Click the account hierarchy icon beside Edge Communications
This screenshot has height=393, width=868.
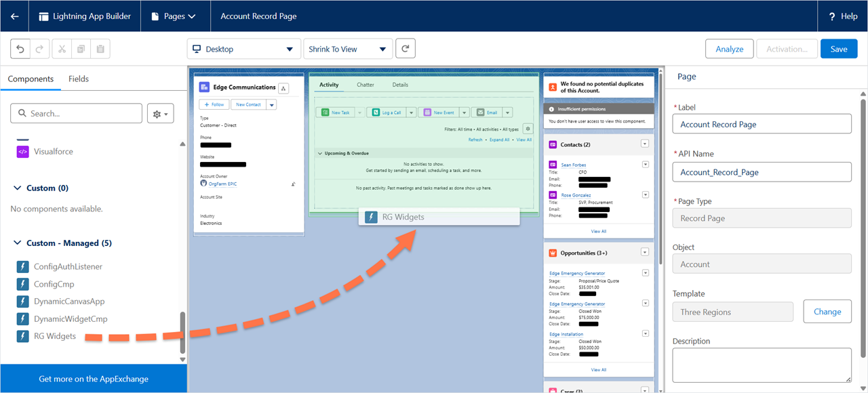(283, 88)
